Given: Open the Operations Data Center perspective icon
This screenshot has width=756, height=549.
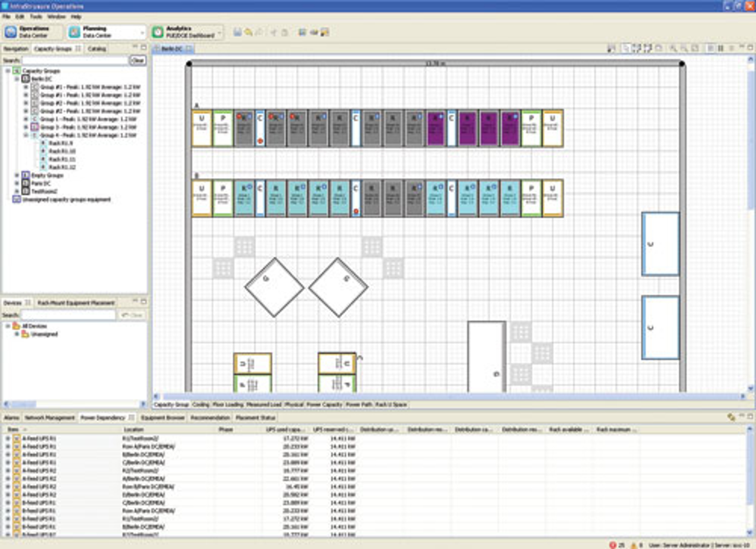Looking at the screenshot, I should [x=11, y=32].
